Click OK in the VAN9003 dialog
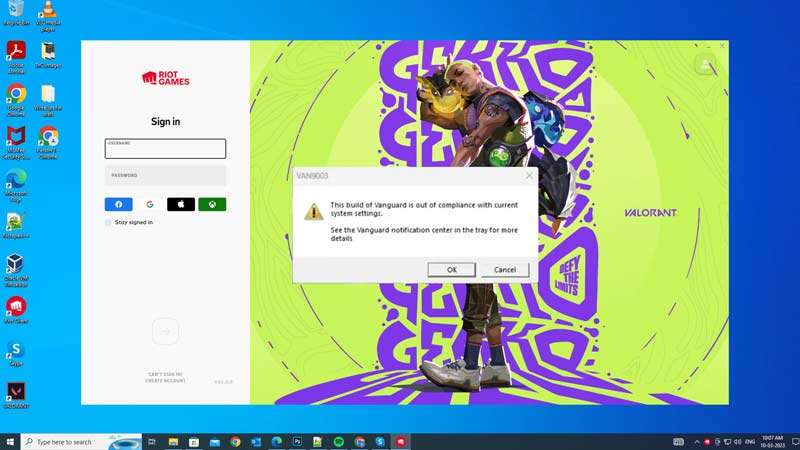The width and height of the screenshot is (800, 450). coord(452,269)
